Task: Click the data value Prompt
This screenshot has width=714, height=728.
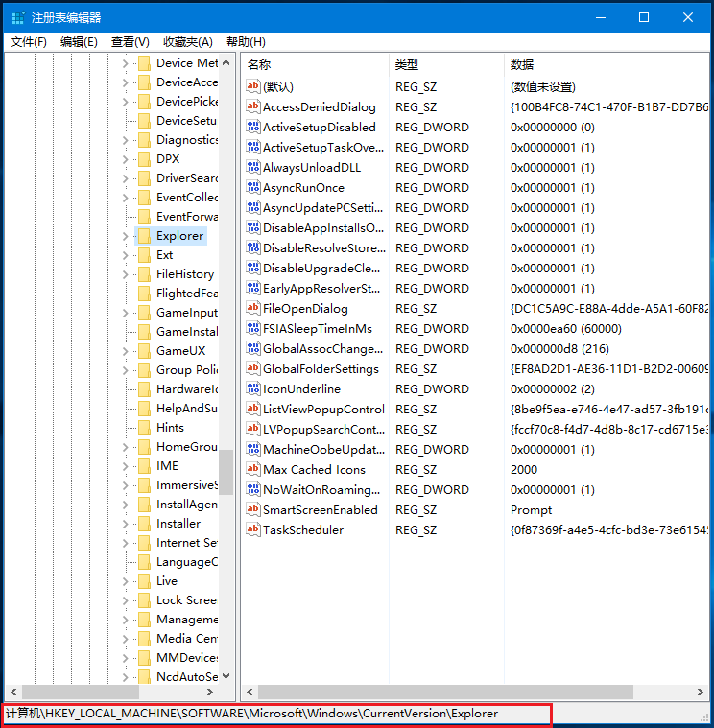Action: click(x=531, y=509)
